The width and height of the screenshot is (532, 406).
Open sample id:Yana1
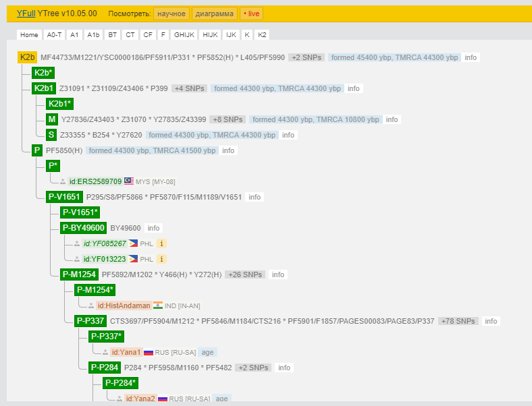[126, 353]
